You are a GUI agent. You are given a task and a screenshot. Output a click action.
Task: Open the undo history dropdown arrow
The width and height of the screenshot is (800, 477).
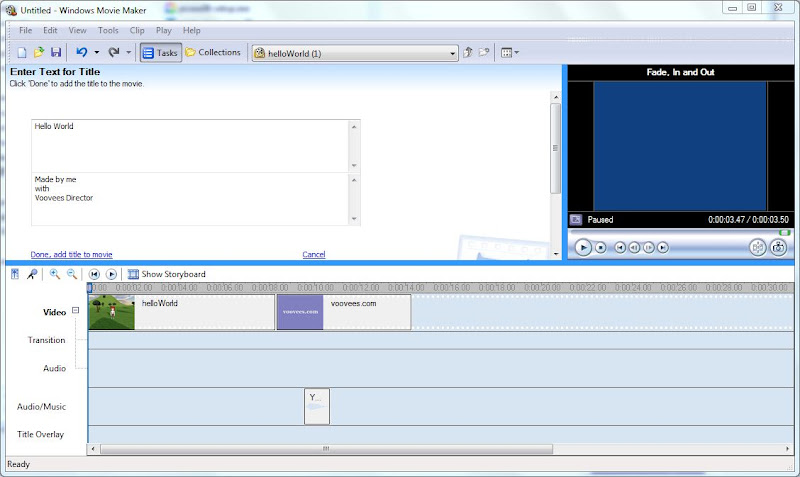(x=96, y=53)
